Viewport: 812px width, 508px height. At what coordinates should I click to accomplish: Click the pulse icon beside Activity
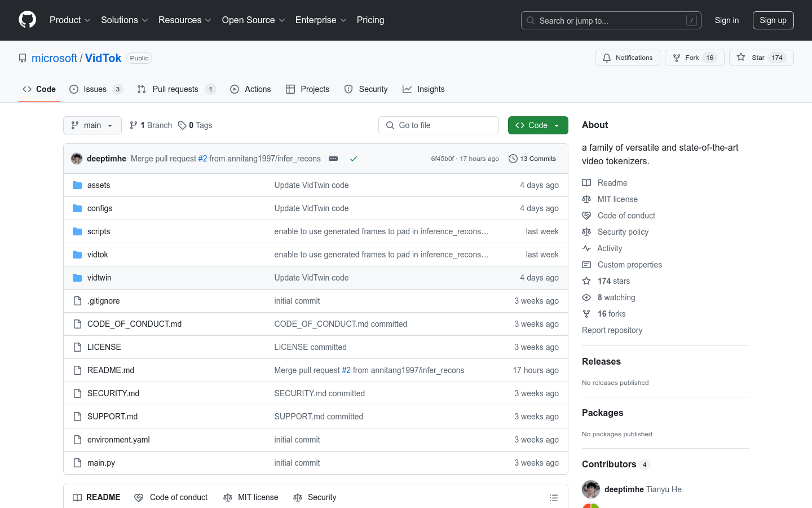586,248
